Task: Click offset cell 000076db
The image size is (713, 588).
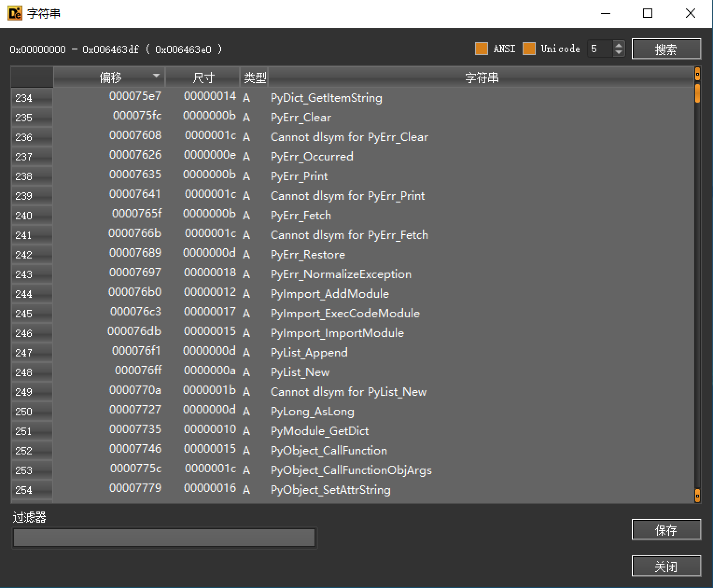Action: [134, 331]
